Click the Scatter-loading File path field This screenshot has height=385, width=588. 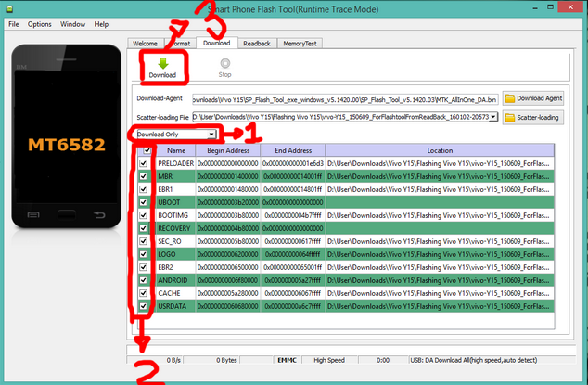coord(345,117)
